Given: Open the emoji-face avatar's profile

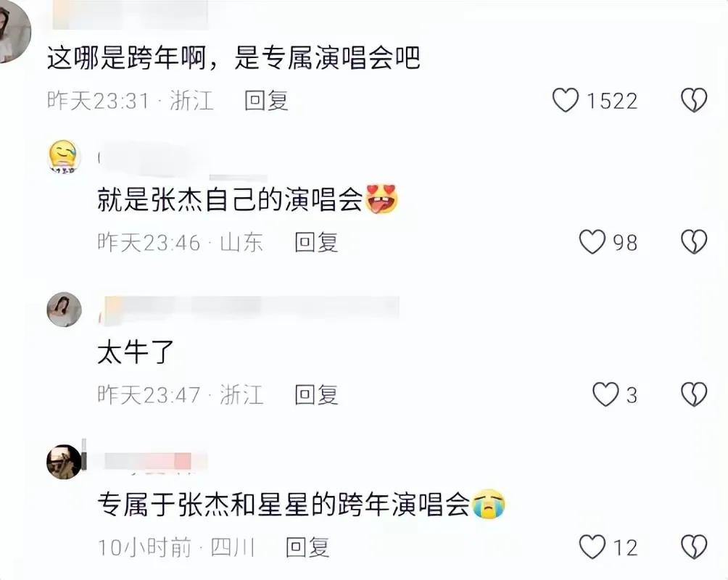Looking at the screenshot, I should coord(65,157).
